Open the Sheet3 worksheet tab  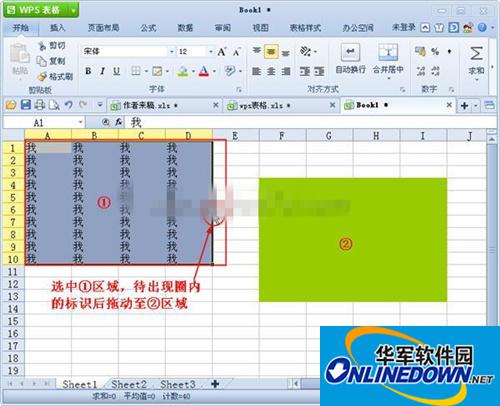tap(178, 384)
